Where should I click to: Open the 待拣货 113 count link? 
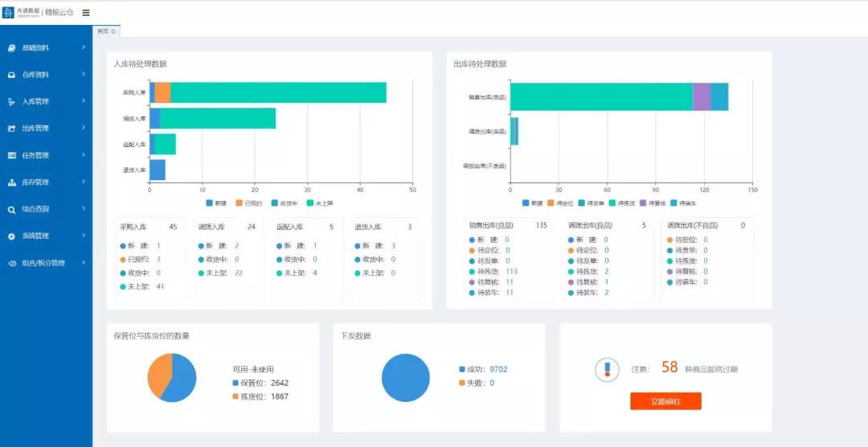pos(511,272)
